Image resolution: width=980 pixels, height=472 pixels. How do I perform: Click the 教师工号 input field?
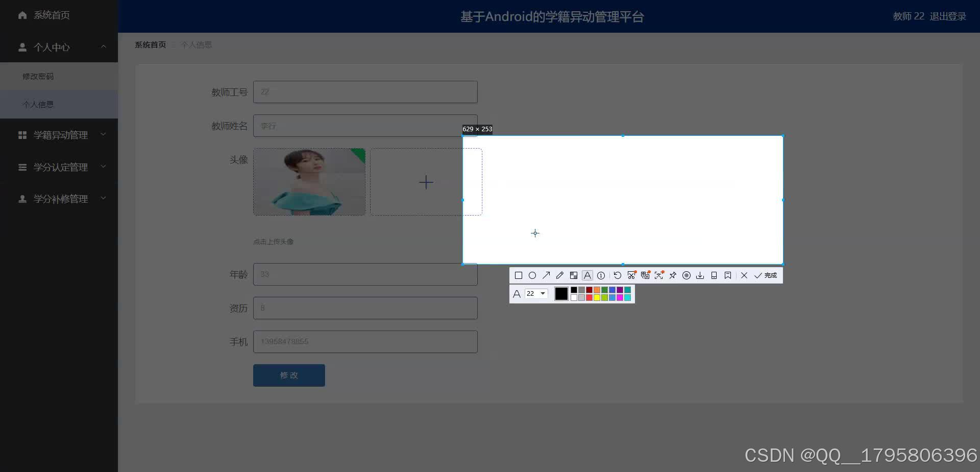tap(365, 92)
